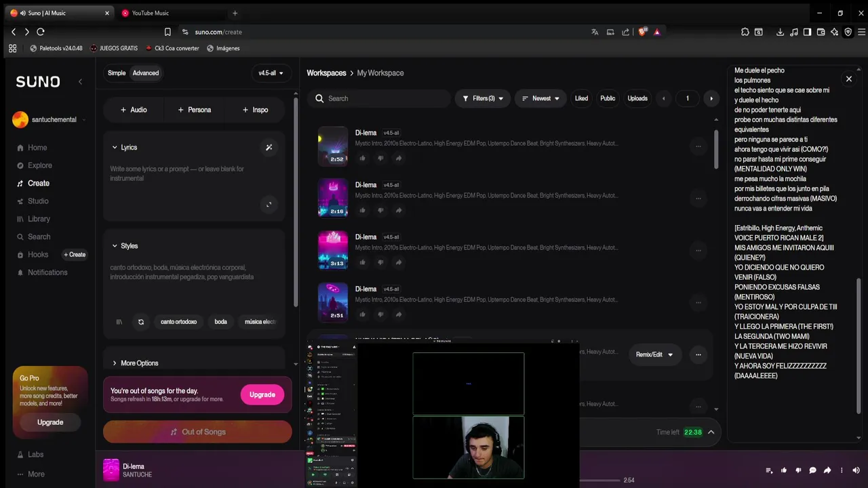This screenshot has height=488, width=868.
Task: Collapse the Lyrics section
Action: tap(115, 147)
